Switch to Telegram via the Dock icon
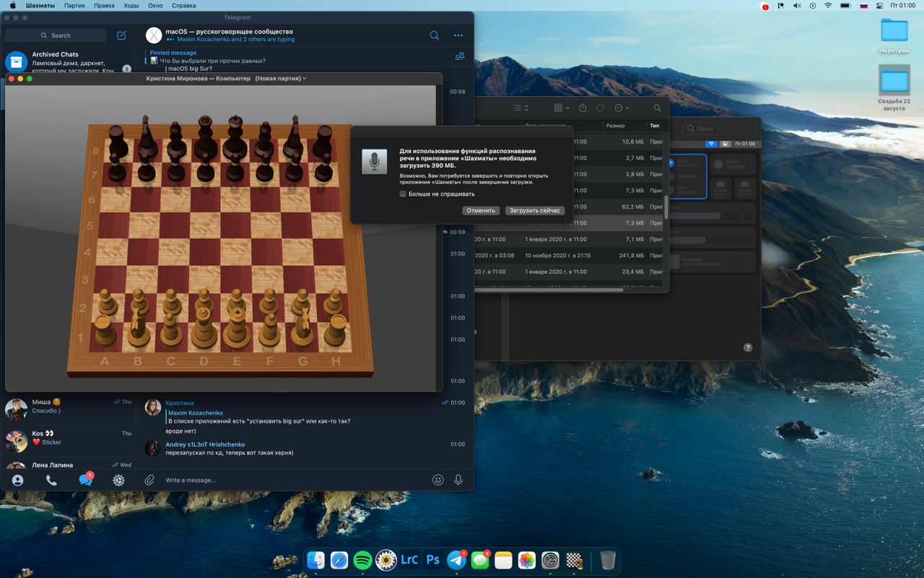Viewport: 924px width, 578px height. [x=456, y=560]
